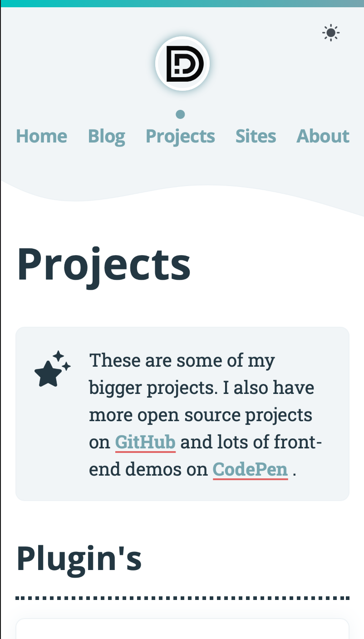Click the DD logo in the header
This screenshot has width=364, height=639.
coord(182,64)
